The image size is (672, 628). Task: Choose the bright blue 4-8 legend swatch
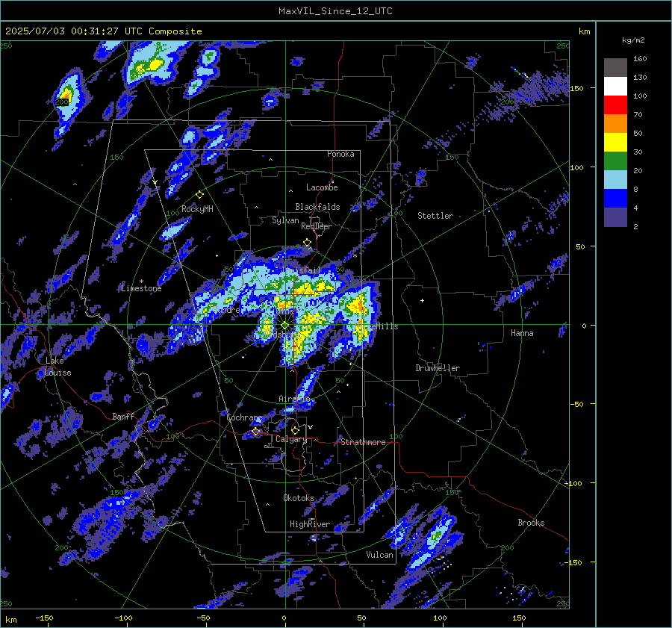pyautogui.click(x=615, y=199)
